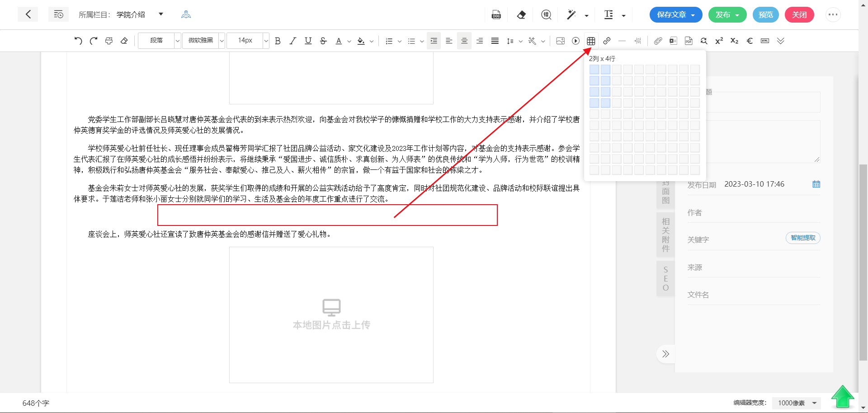Image resolution: width=868 pixels, height=413 pixels.
Task: Toggle bold formatting
Action: tap(278, 41)
